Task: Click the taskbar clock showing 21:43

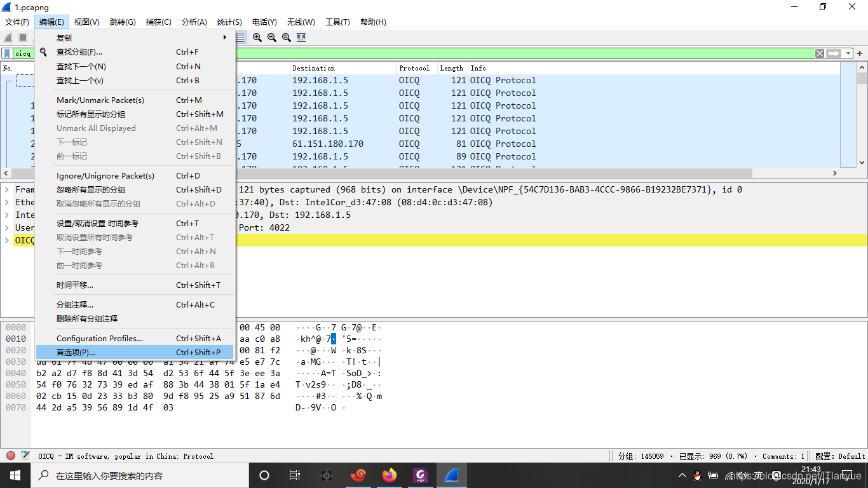Action: click(x=811, y=475)
